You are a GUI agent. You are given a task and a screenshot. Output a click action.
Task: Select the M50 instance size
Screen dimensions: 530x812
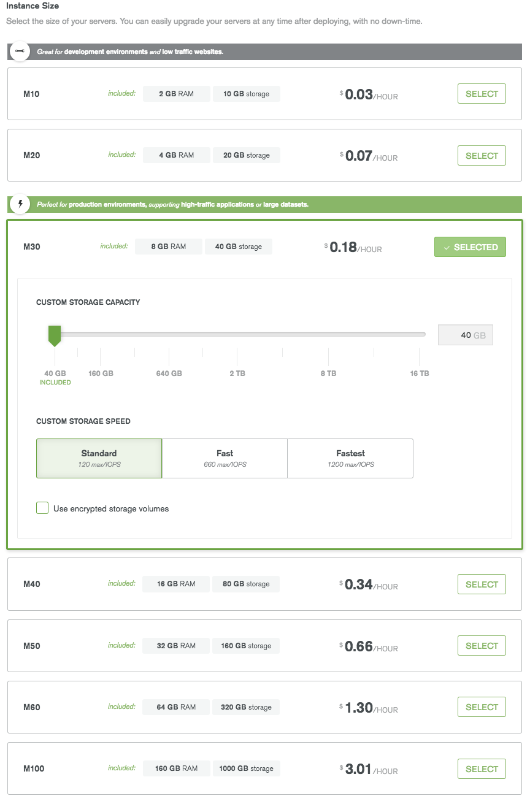point(482,646)
